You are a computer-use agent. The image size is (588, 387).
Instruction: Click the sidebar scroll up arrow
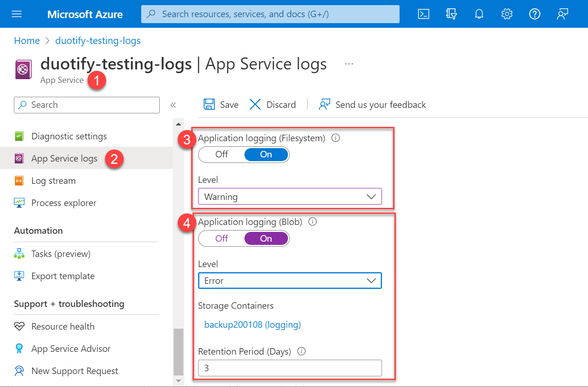click(x=178, y=124)
